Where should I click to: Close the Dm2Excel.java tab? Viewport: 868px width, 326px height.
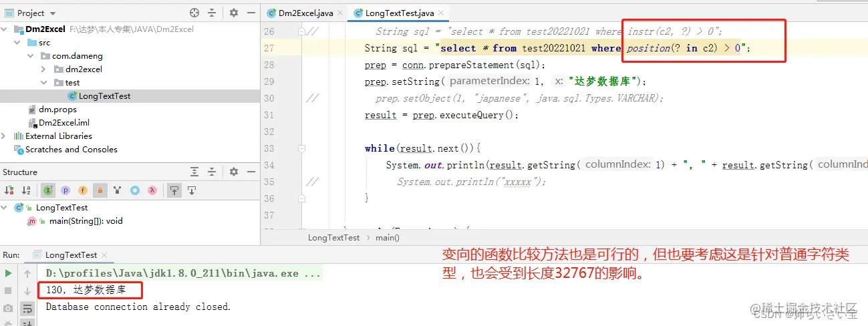click(x=340, y=13)
